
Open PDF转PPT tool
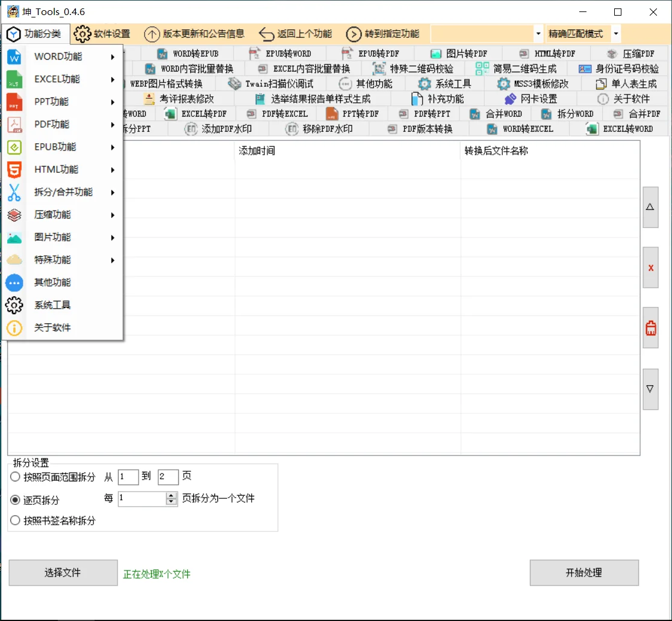[425, 114]
